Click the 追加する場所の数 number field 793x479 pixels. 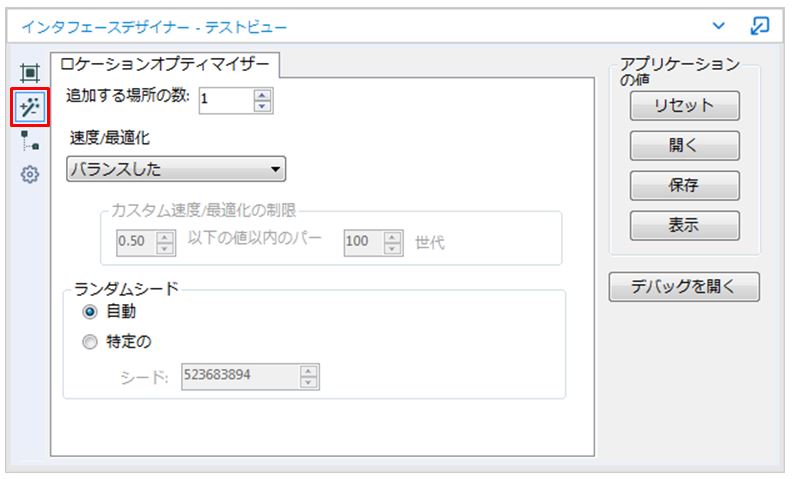tap(225, 99)
